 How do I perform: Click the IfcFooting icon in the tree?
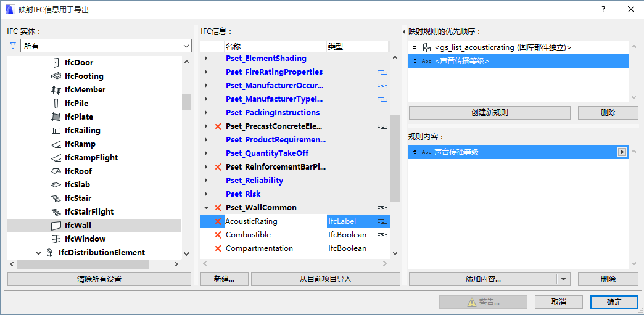pos(56,76)
